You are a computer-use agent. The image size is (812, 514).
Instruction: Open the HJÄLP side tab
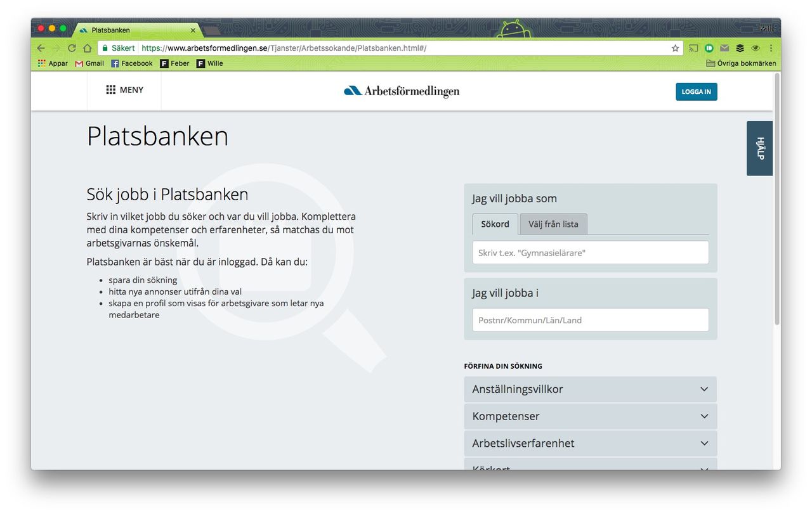click(759, 148)
